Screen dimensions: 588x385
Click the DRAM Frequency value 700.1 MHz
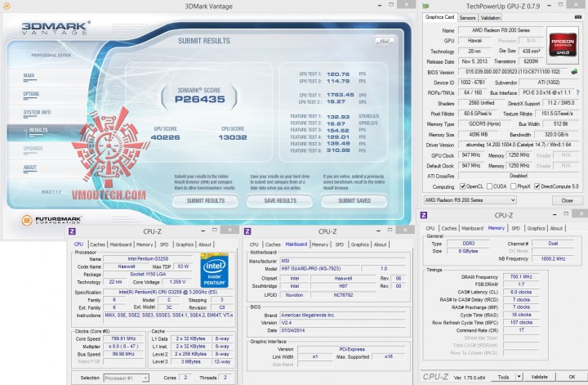click(x=521, y=276)
